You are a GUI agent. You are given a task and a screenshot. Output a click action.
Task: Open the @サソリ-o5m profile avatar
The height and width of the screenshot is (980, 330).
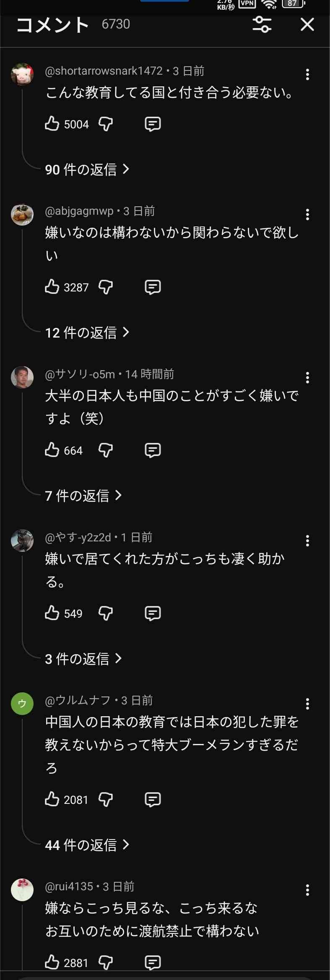[22, 377]
